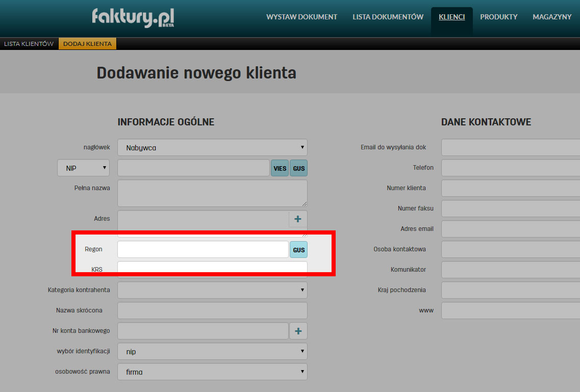This screenshot has width=580, height=392.
Task: Open the osobowość prawna dropdown showing firma
Action: point(212,372)
